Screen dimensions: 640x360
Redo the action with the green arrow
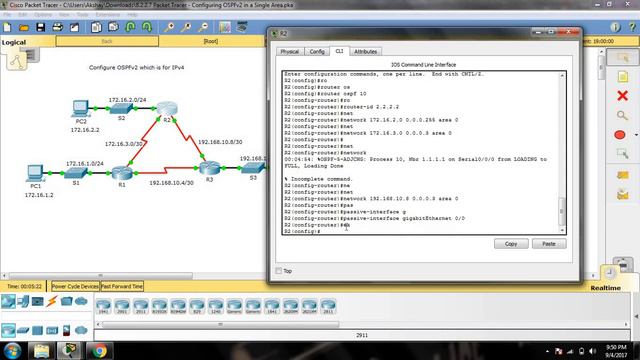(x=147, y=27)
